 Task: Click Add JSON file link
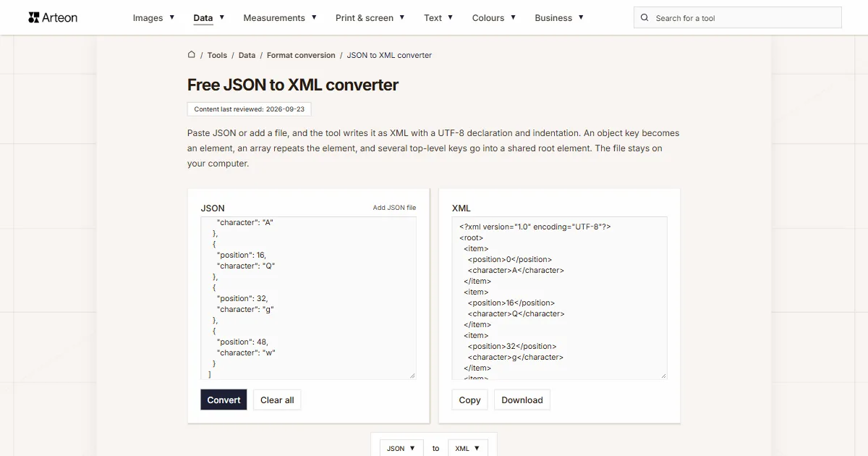(x=394, y=208)
